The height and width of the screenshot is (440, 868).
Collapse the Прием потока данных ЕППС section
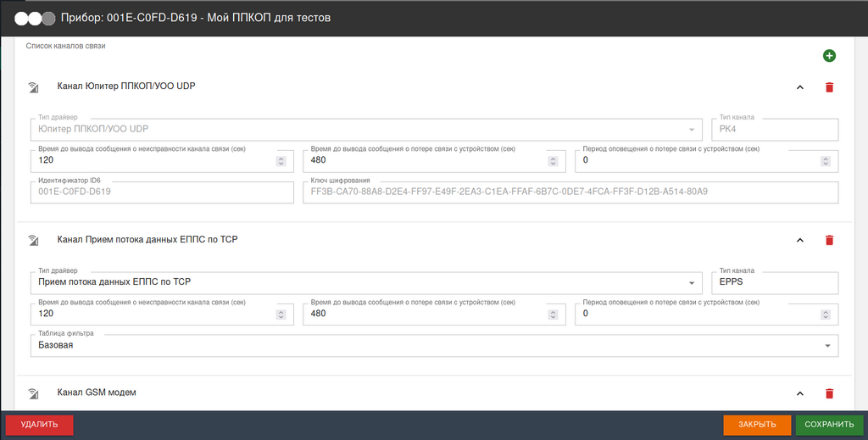click(x=799, y=240)
